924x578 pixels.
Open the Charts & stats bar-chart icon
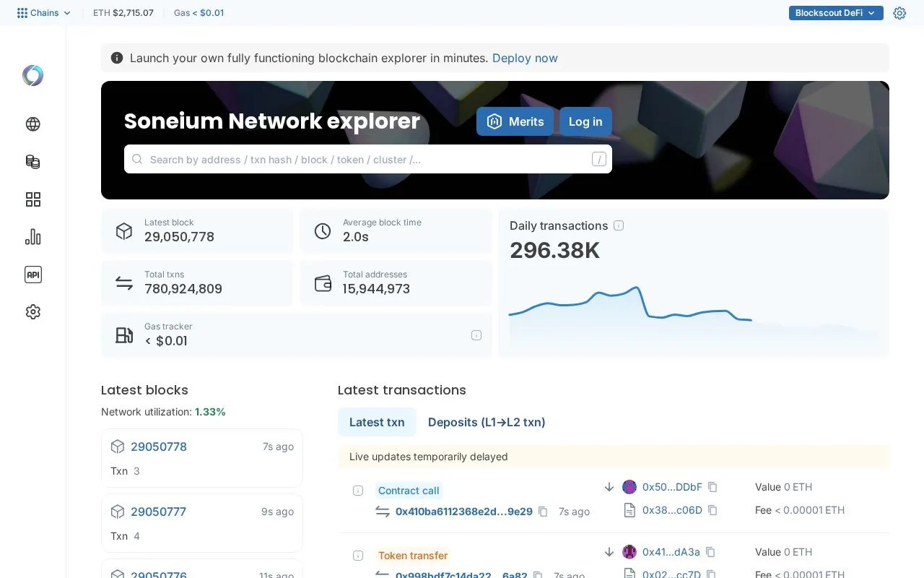tap(33, 237)
